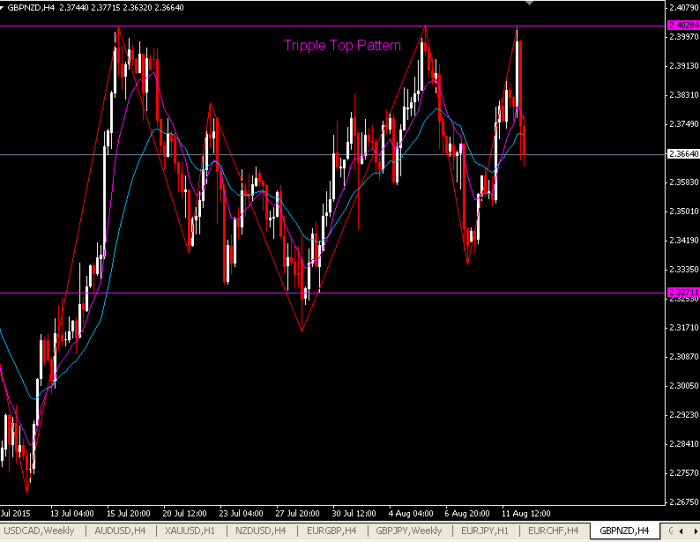The image size is (700, 542).
Task: Click the 2.31710 value on price axis
Action: [x=684, y=328]
